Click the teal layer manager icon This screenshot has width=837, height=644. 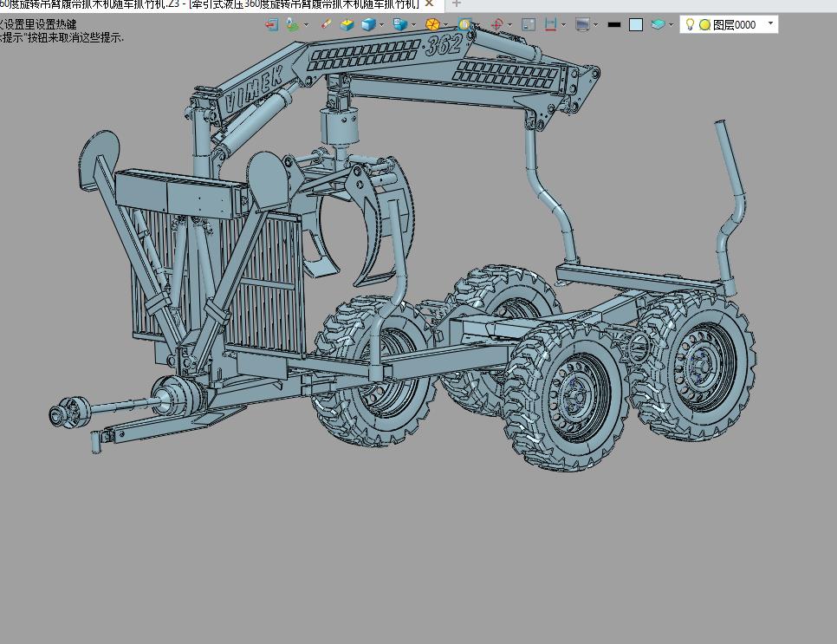(x=658, y=24)
